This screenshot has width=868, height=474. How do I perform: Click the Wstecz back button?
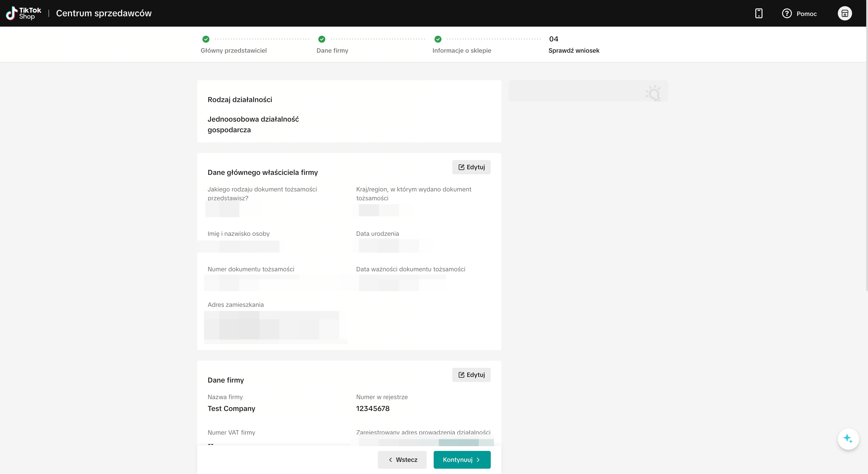(402, 460)
